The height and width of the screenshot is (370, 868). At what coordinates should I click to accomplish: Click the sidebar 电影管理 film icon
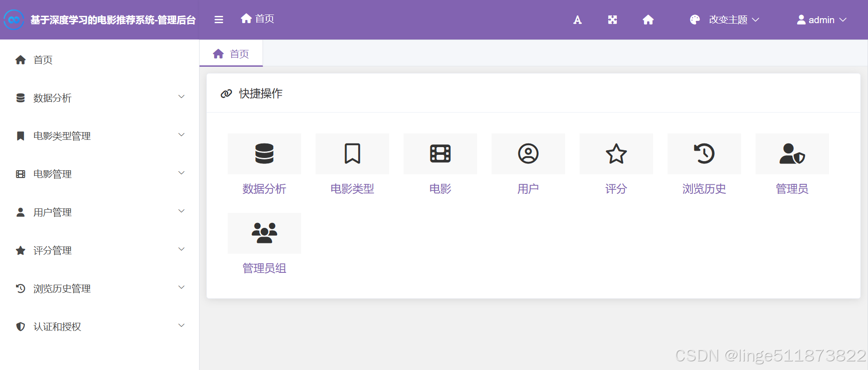(20, 174)
